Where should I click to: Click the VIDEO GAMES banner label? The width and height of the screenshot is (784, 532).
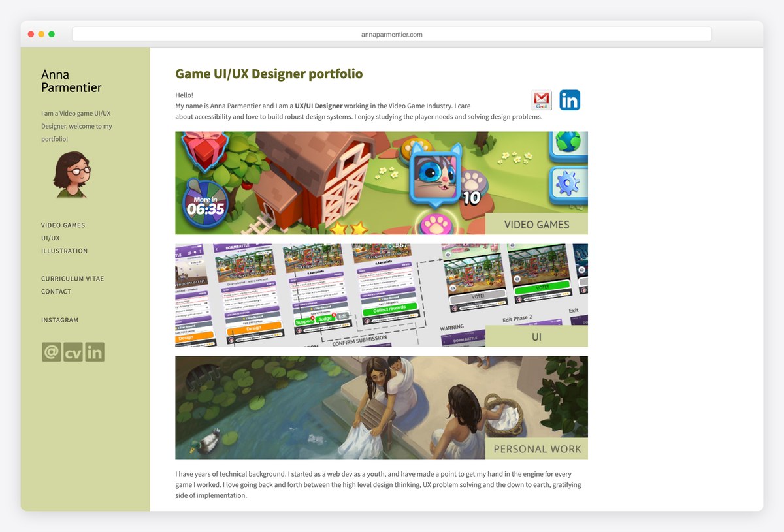(536, 224)
